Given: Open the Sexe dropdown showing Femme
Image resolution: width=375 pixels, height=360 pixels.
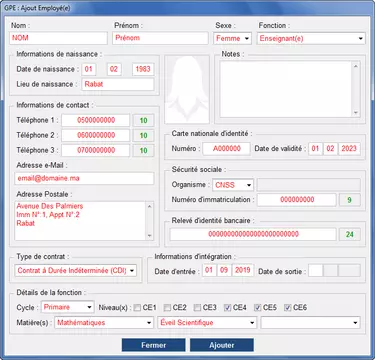Looking at the screenshot, I should click(233, 38).
